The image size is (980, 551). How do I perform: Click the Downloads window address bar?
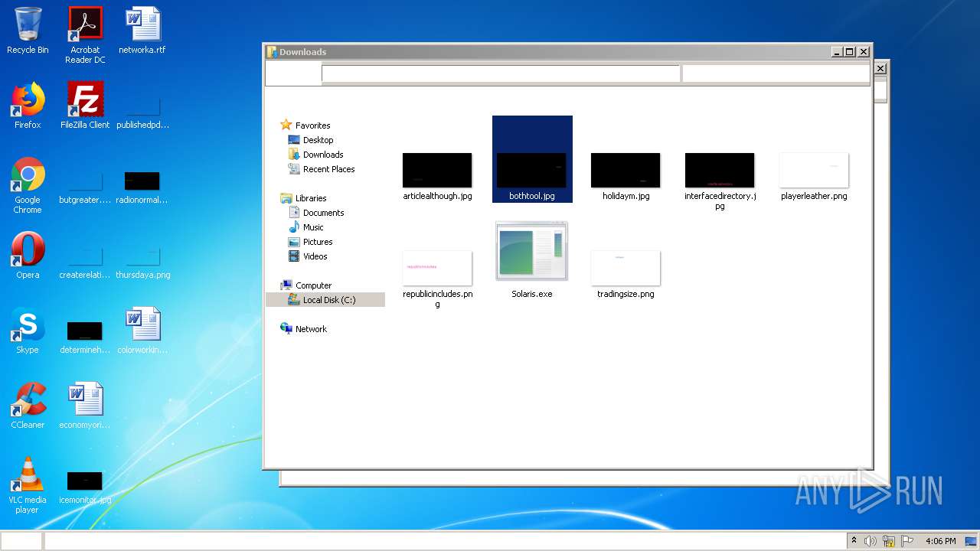(x=501, y=73)
